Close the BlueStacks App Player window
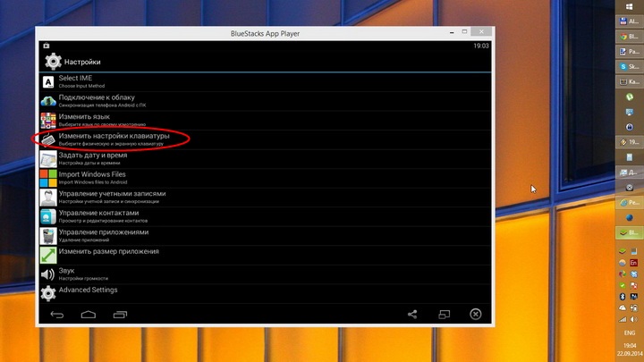This screenshot has width=644, height=362. pos(481,31)
